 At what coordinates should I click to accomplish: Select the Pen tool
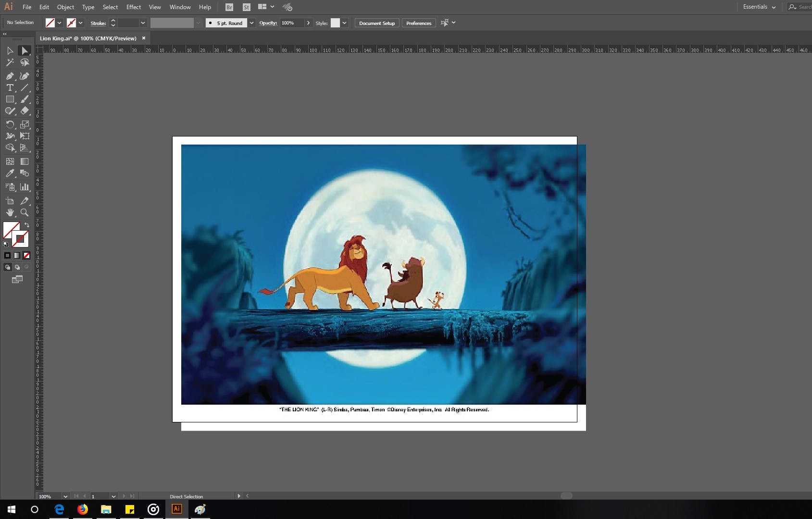(10, 76)
